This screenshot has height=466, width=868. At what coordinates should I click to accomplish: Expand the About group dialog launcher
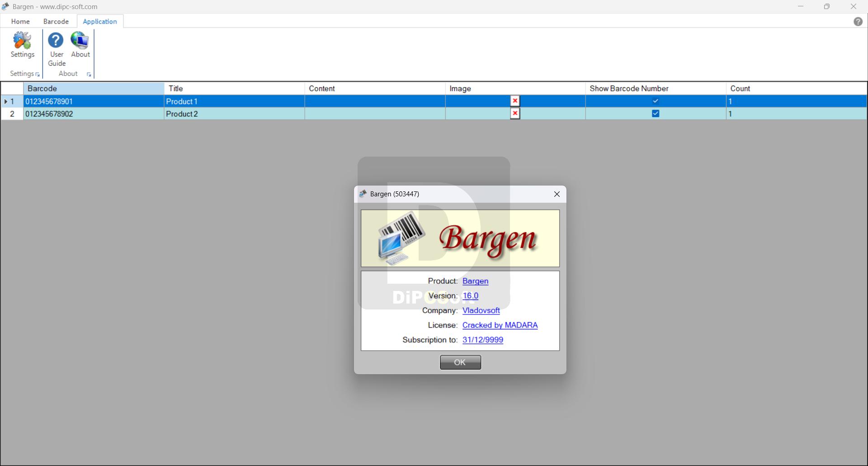89,74
